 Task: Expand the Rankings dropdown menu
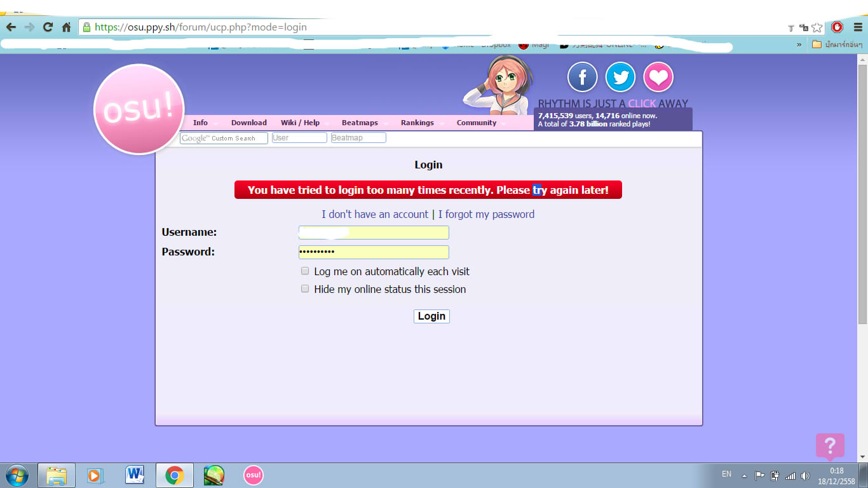coord(422,123)
